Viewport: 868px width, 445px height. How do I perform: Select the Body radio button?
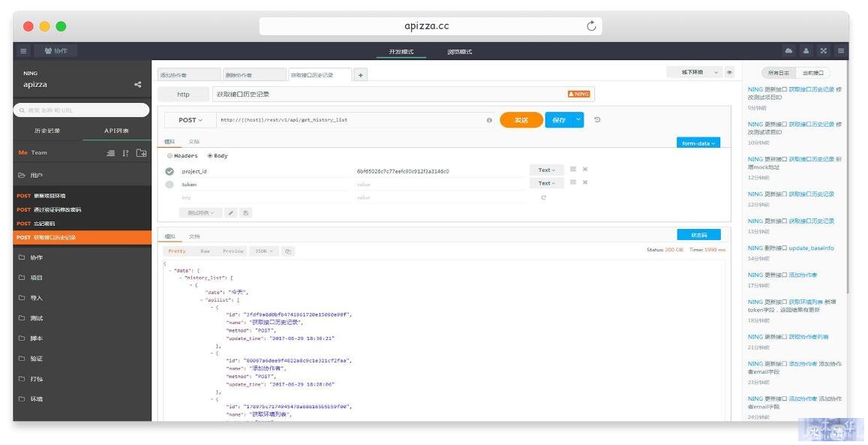210,156
